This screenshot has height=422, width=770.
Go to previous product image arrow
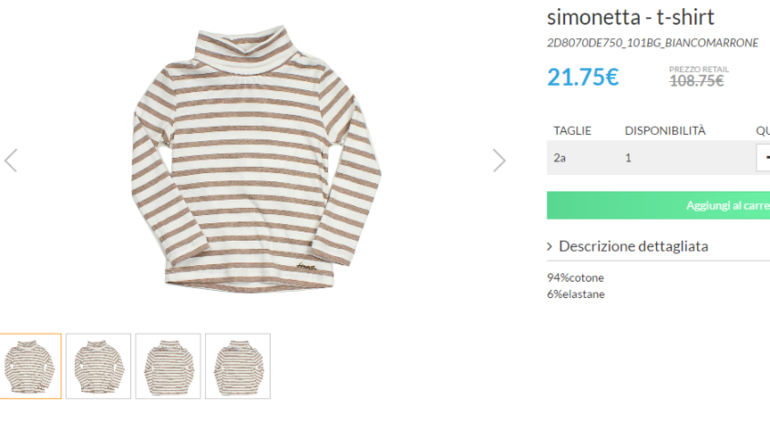coord(11,160)
